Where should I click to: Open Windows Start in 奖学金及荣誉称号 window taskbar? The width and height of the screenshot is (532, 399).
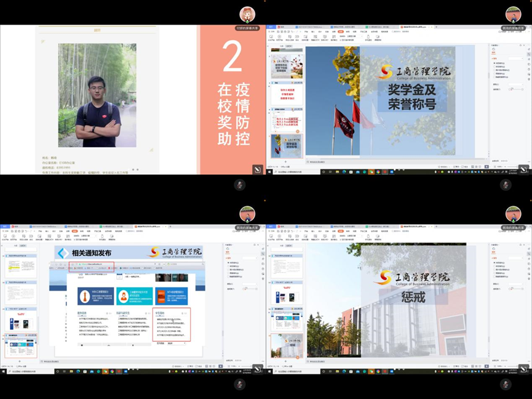coord(269,172)
